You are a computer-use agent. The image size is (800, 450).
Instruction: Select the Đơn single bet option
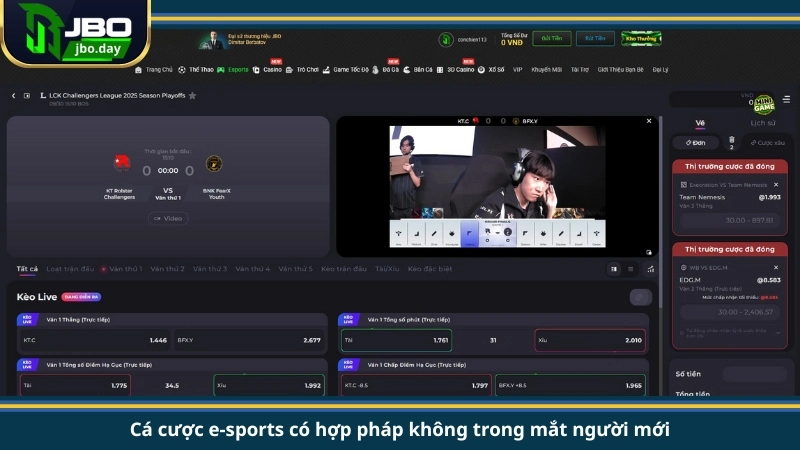tap(695, 143)
